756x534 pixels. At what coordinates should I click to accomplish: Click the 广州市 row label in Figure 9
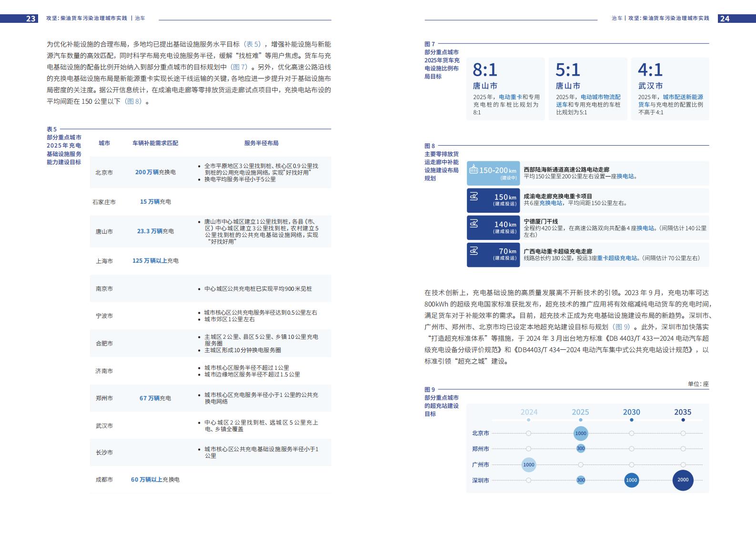pos(481,465)
